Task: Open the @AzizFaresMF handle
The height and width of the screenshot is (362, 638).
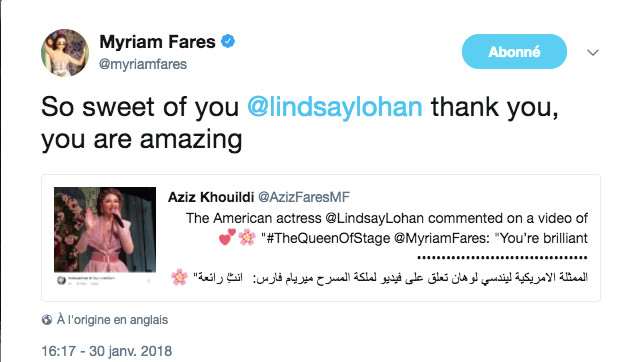Action: click(x=304, y=197)
